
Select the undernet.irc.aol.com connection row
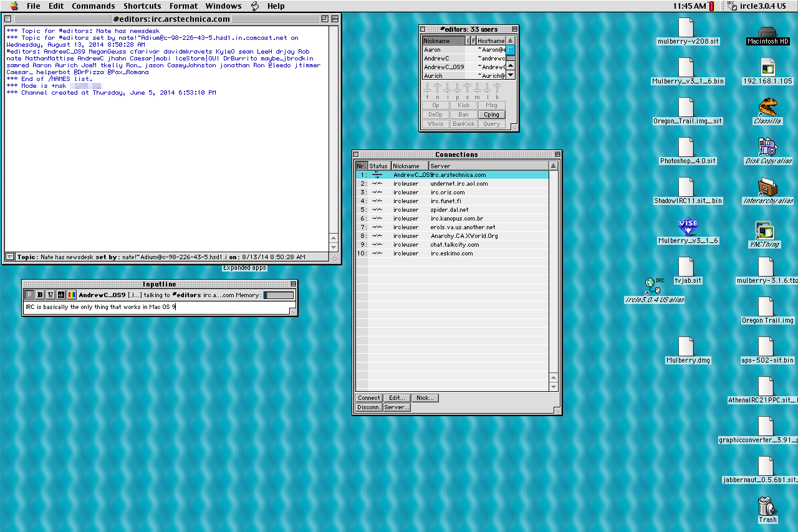452,184
